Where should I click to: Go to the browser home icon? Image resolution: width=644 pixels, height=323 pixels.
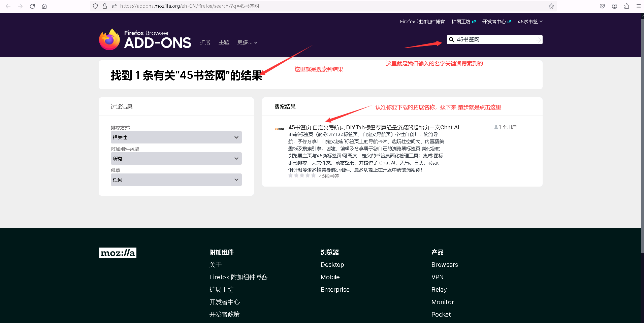click(44, 6)
